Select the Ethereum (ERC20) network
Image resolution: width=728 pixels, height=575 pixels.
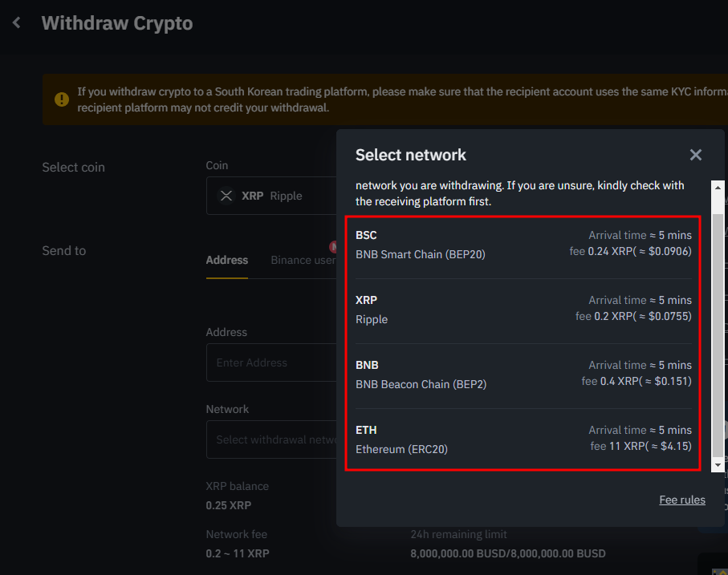(523, 438)
